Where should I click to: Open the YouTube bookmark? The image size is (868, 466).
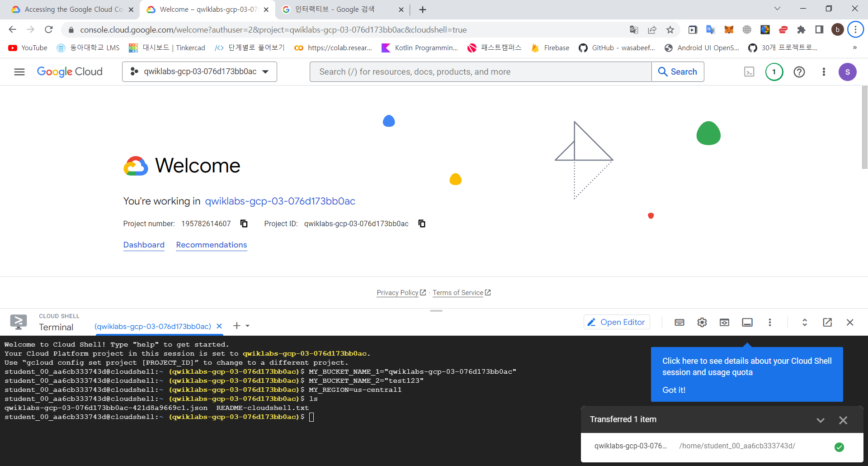[x=28, y=48]
